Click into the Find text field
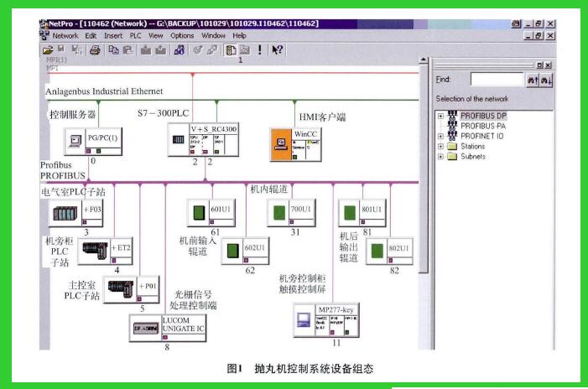 (x=497, y=80)
